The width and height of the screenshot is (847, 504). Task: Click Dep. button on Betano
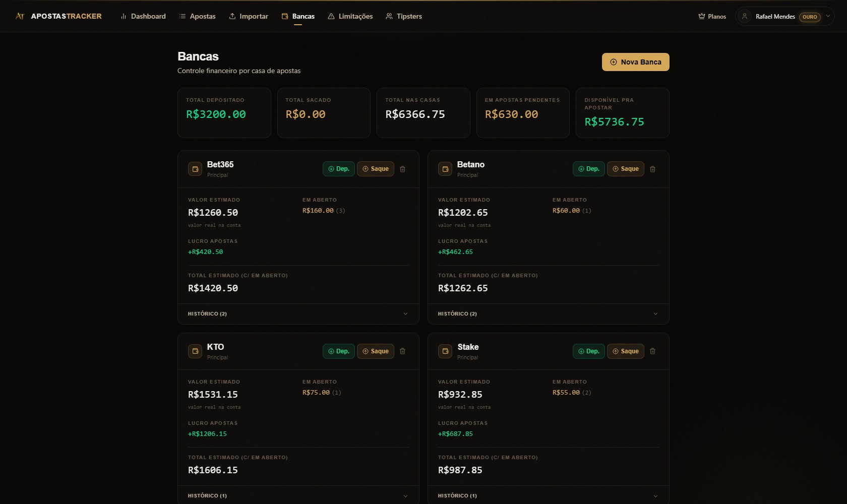point(589,169)
